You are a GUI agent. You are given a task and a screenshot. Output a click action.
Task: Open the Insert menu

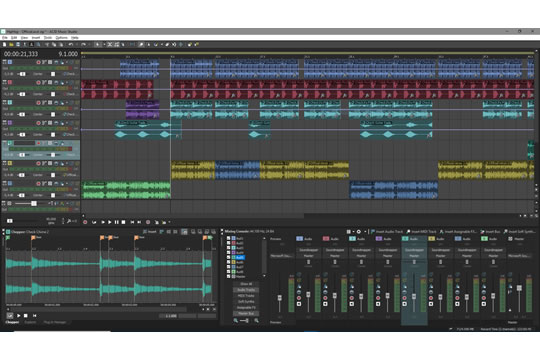36,38
